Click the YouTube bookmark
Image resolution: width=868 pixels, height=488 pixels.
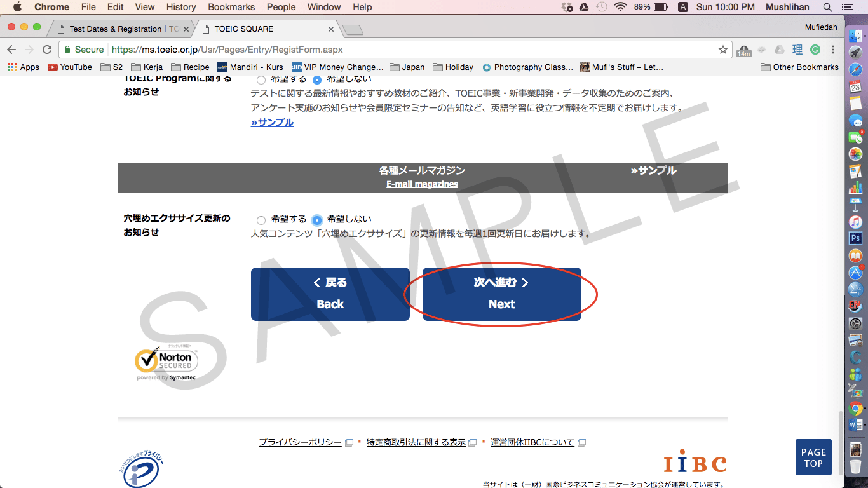70,67
